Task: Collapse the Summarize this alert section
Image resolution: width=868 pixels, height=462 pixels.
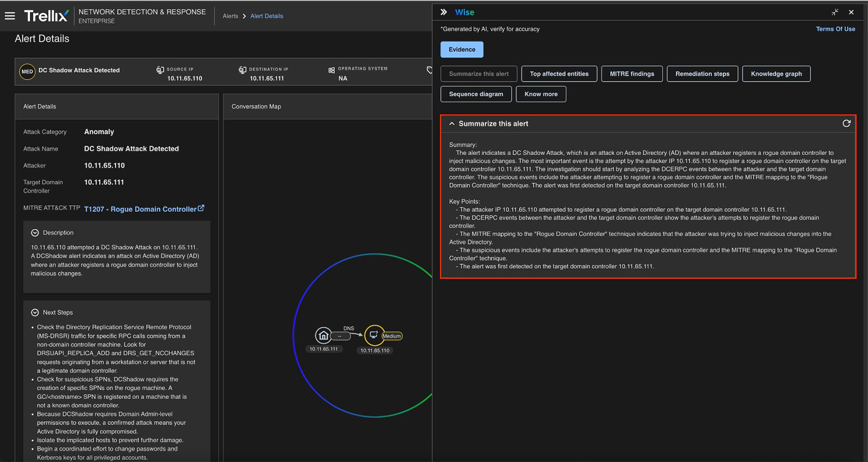Action: coord(452,124)
